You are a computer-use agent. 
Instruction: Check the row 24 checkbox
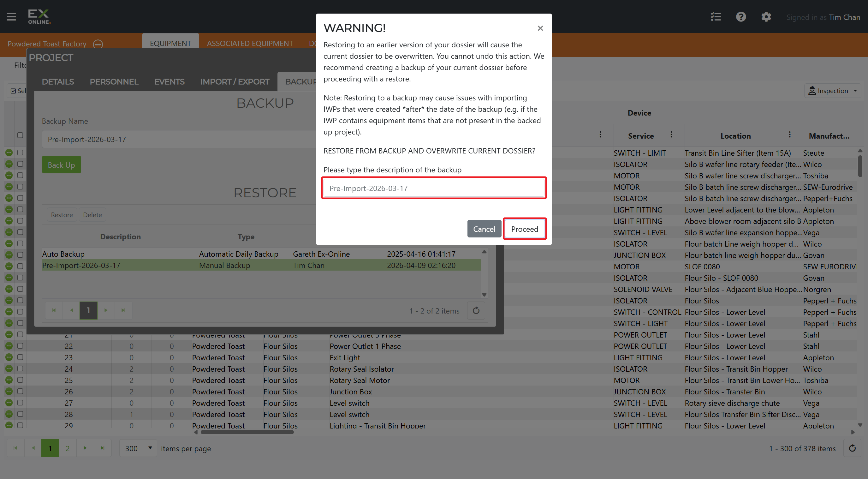click(x=20, y=368)
